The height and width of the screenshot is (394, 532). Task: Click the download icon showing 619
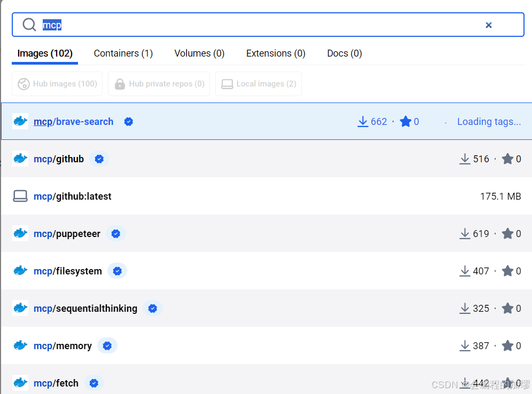[465, 234]
